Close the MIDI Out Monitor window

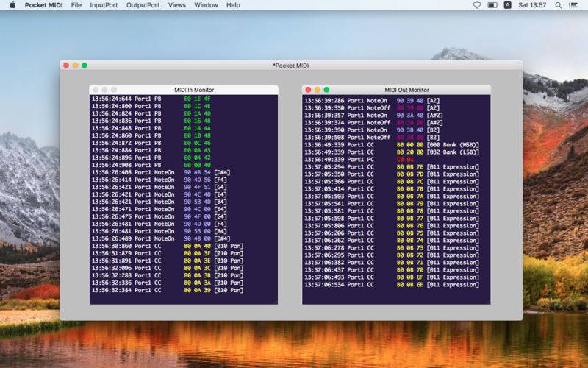pos(308,90)
